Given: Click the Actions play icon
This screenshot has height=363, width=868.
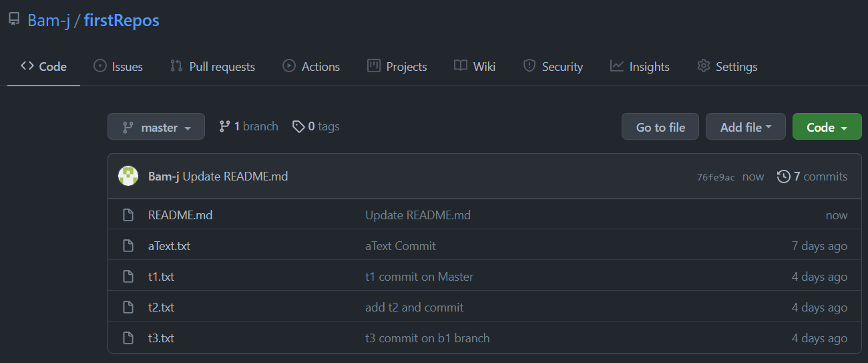Looking at the screenshot, I should (289, 66).
